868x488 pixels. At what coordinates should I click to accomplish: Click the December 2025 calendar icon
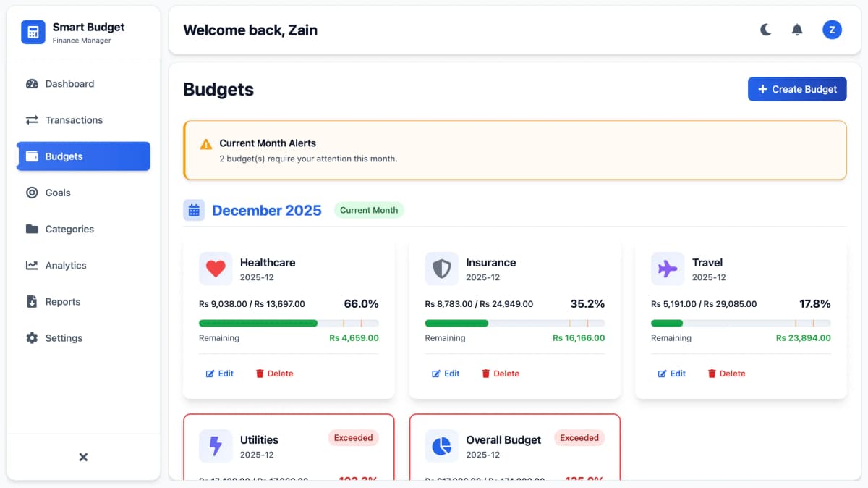click(194, 211)
